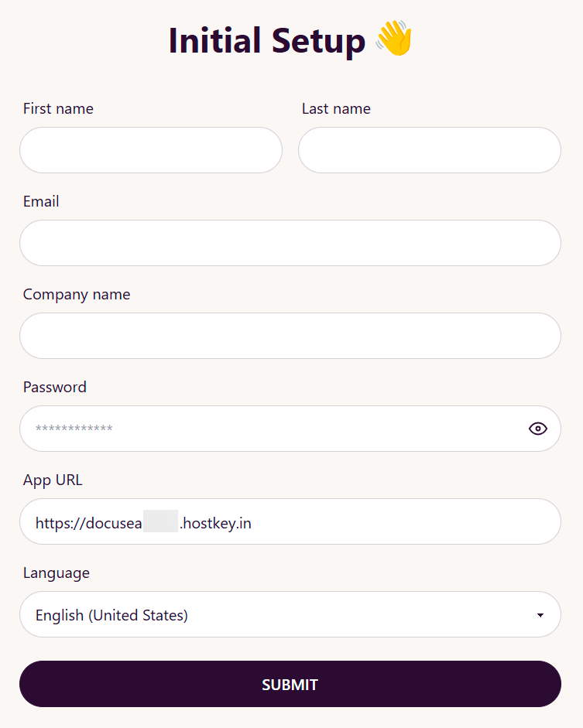The image size is (583, 728).
Task: Select the Email text box
Action: tap(290, 243)
